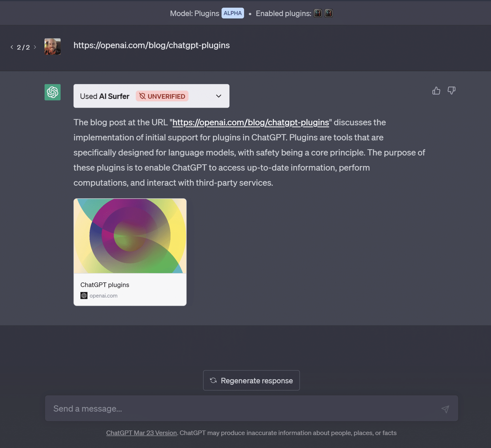Click the first enabled plugin icon
Viewport: 491px width, 448px height.
click(x=318, y=13)
